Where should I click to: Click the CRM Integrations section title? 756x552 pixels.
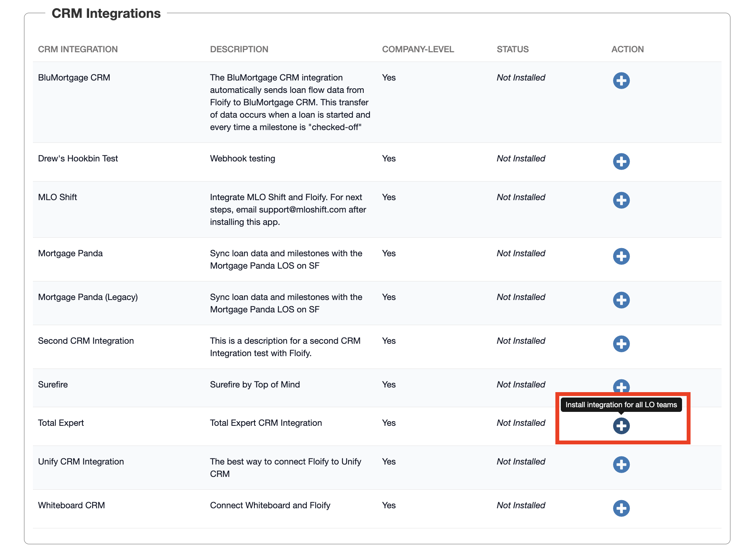pos(106,13)
